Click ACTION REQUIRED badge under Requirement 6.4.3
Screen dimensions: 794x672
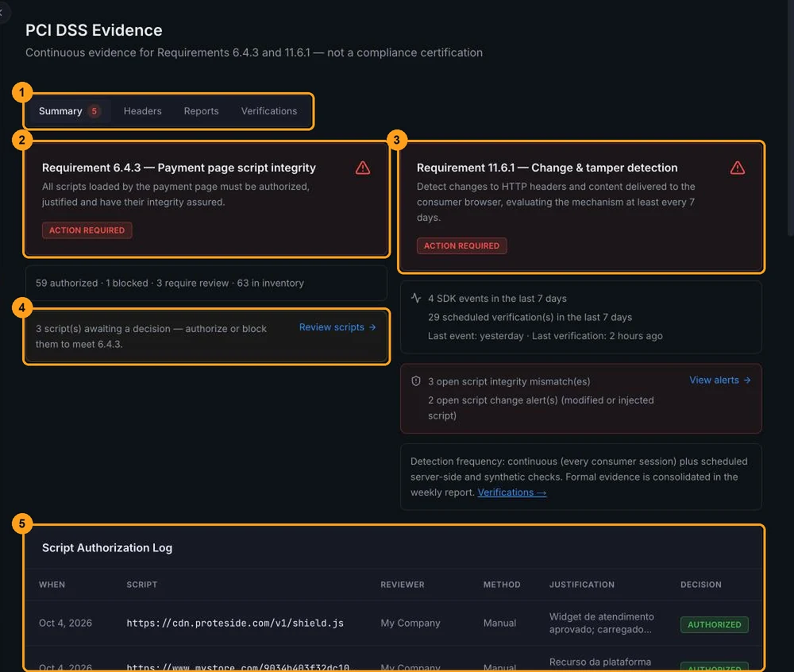click(87, 230)
